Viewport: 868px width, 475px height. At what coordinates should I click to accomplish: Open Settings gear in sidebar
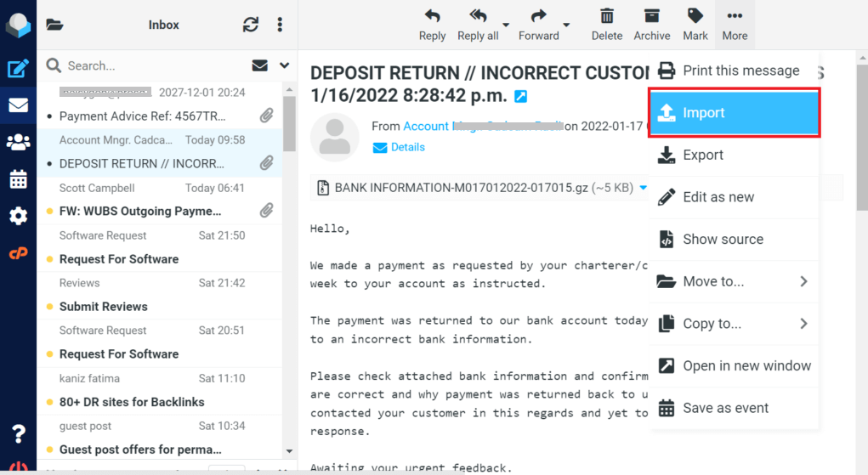[x=18, y=216]
